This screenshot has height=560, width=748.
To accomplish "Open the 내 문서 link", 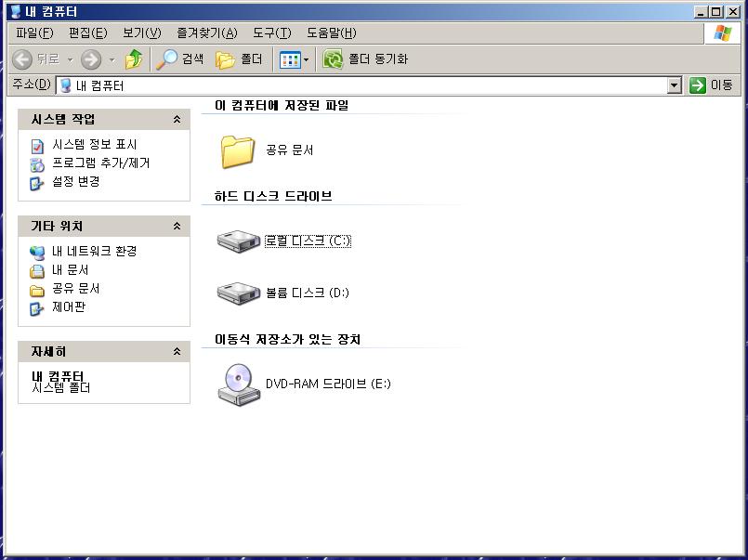I will point(70,269).
